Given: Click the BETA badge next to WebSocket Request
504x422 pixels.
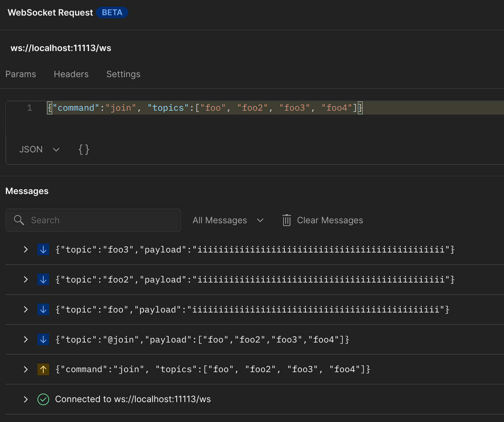Looking at the screenshot, I should pyautogui.click(x=112, y=12).
